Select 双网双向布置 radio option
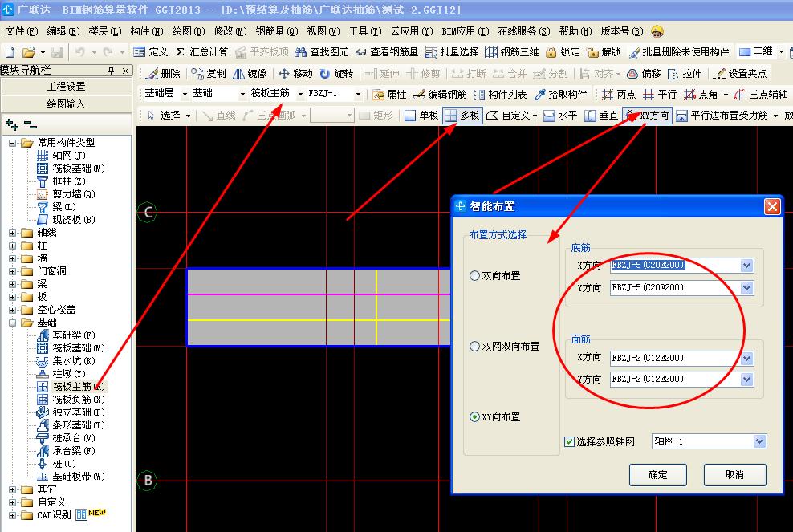The height and width of the screenshot is (532, 793). tap(474, 347)
